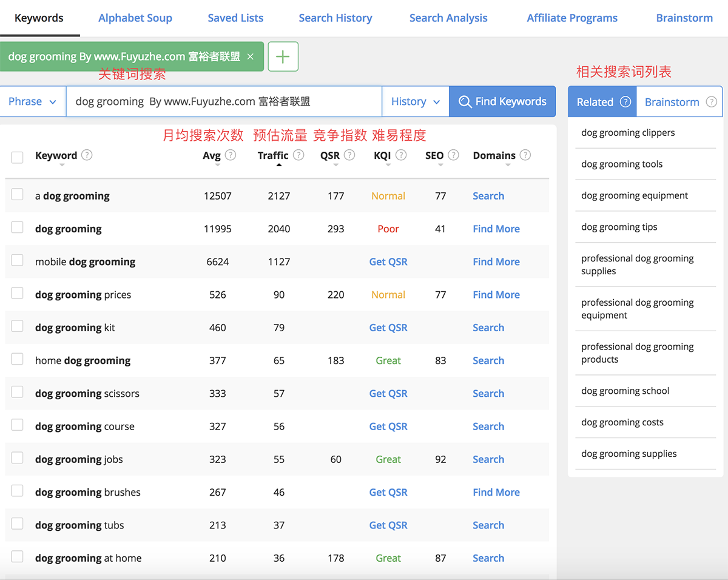Check the box for home dog grooming

click(x=18, y=359)
